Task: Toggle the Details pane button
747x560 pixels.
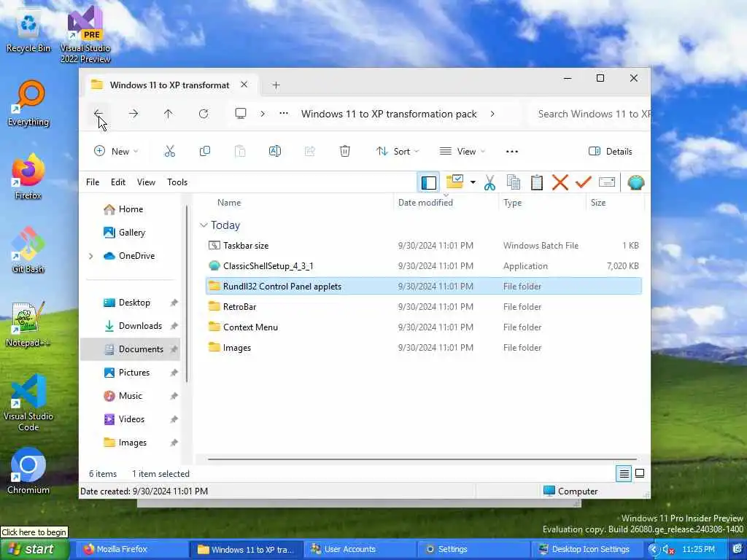Action: [611, 152]
